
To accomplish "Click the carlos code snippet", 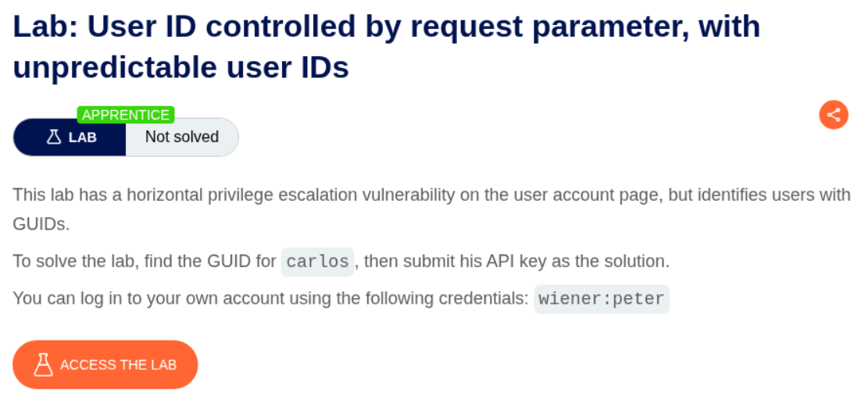I will (317, 262).
